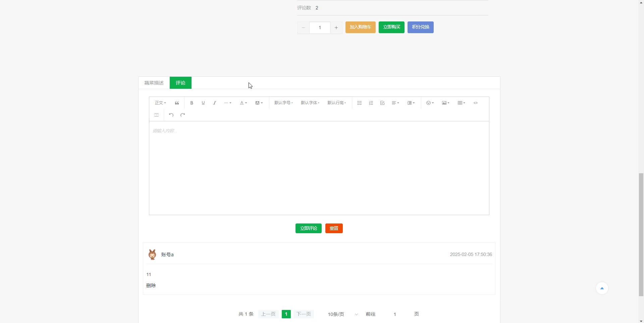Insert a to-do checklist item
The width and height of the screenshot is (644, 323).
(x=382, y=103)
